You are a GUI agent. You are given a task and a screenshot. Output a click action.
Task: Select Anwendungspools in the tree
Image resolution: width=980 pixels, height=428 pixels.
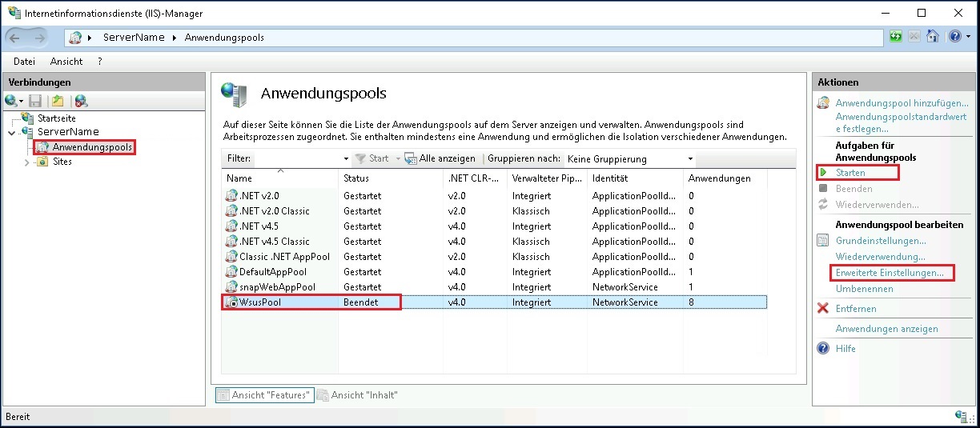pyautogui.click(x=92, y=147)
